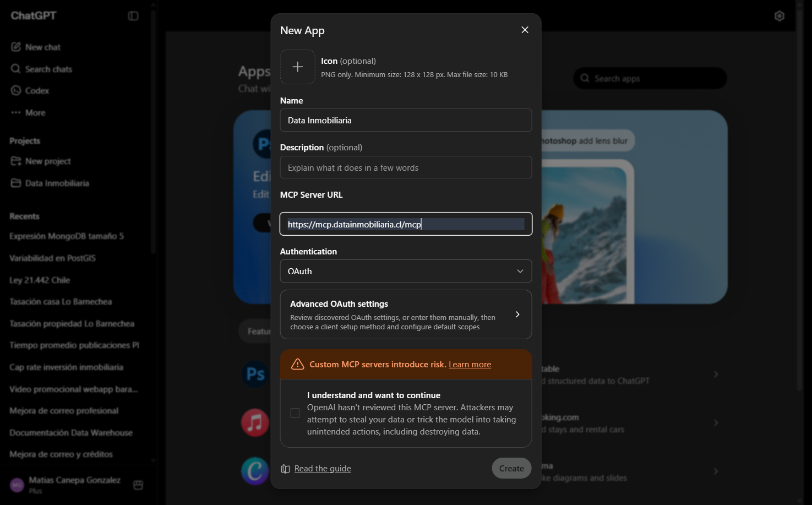
Task: Focus the MCP Server URL field
Action: click(x=406, y=224)
